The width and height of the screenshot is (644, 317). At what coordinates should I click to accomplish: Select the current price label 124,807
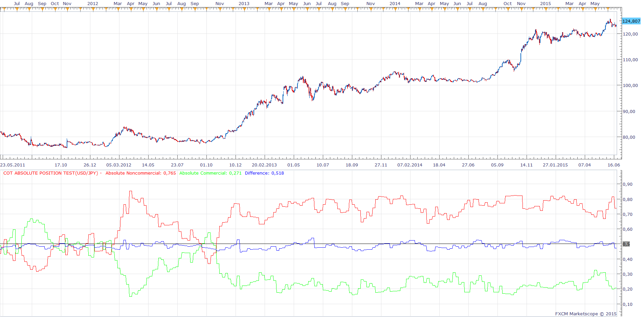631,21
